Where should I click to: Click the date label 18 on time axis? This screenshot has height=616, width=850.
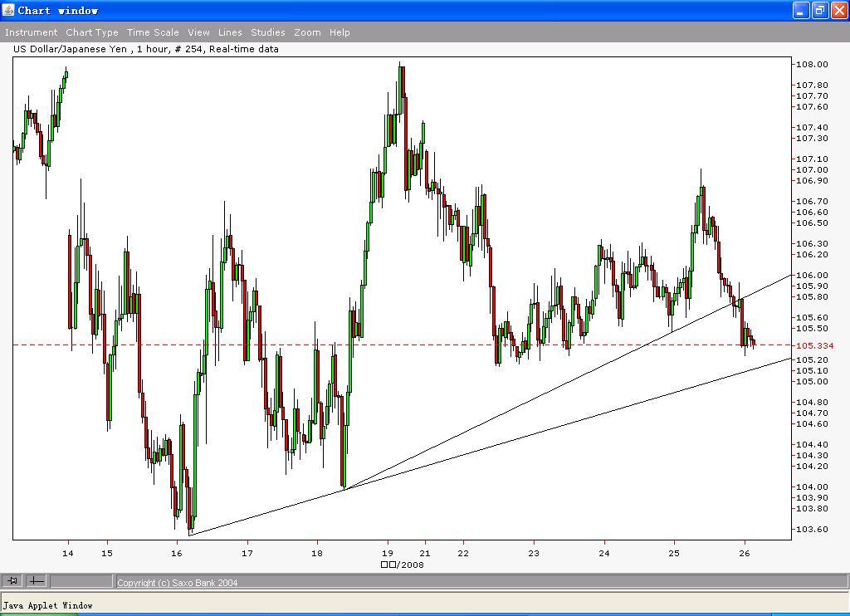point(316,553)
